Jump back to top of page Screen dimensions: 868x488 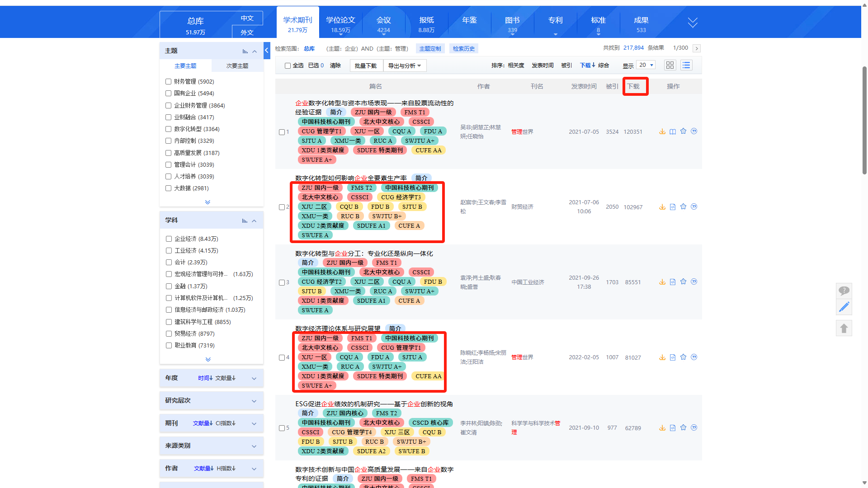(x=844, y=328)
